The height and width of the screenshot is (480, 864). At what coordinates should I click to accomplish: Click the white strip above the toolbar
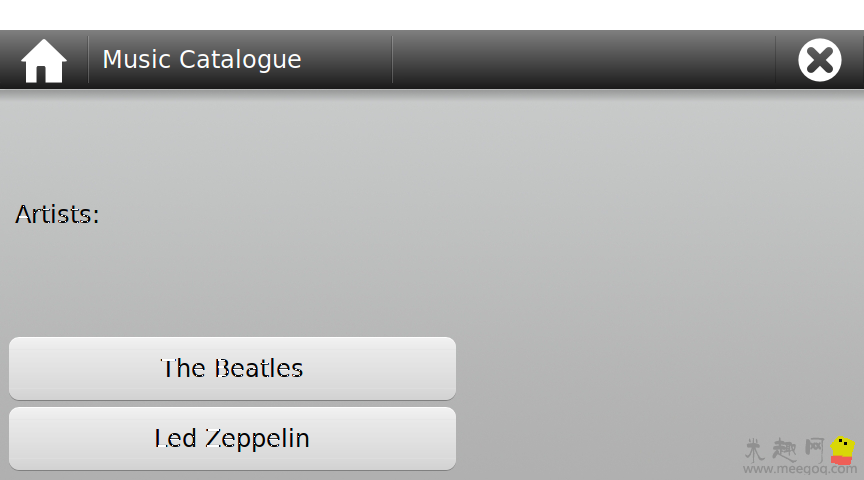pyautogui.click(x=432, y=15)
